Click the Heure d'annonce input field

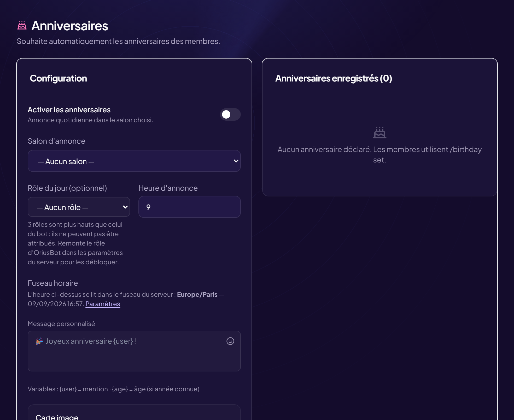tap(189, 207)
